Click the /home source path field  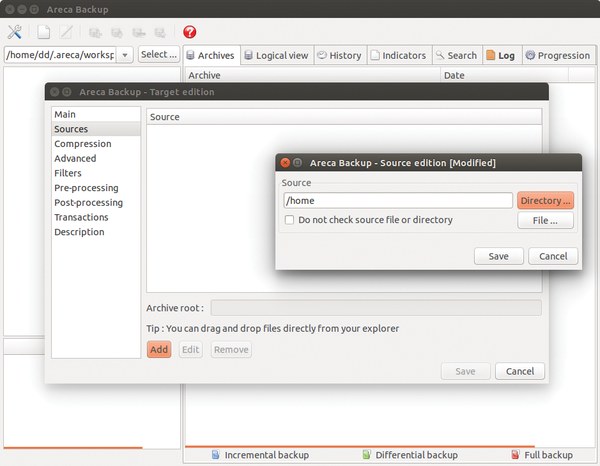(398, 200)
